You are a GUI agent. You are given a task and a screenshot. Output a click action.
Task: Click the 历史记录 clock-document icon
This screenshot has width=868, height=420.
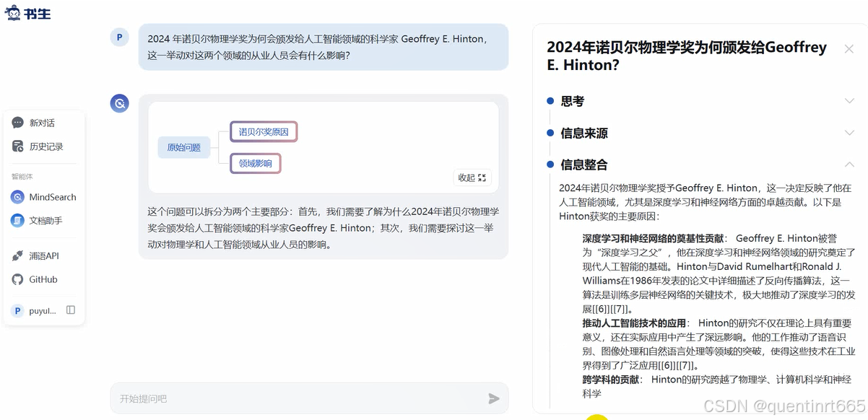18,146
